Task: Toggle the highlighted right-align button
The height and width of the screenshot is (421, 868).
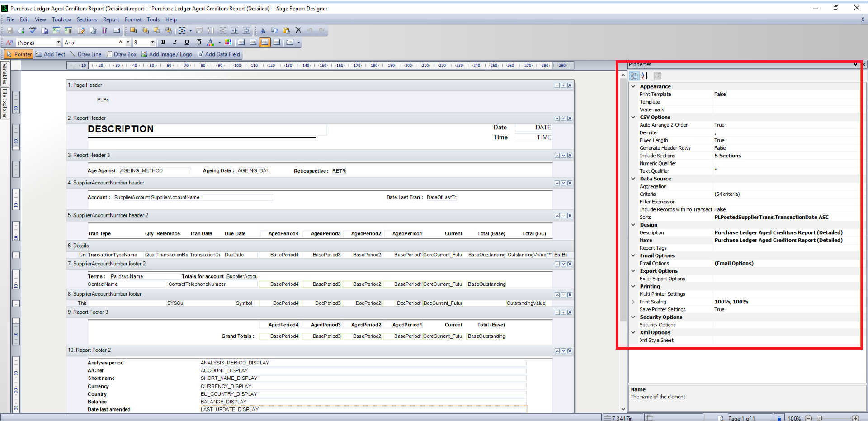Action: 265,43
